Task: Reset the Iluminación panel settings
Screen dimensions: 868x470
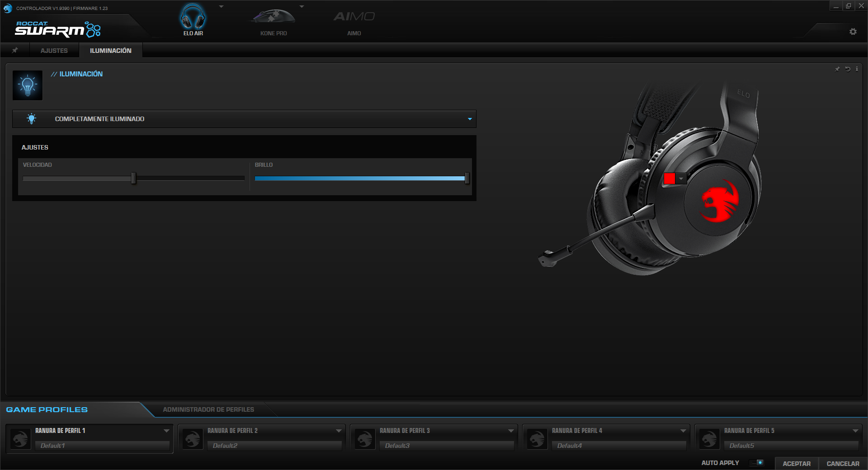Action: pyautogui.click(x=848, y=69)
